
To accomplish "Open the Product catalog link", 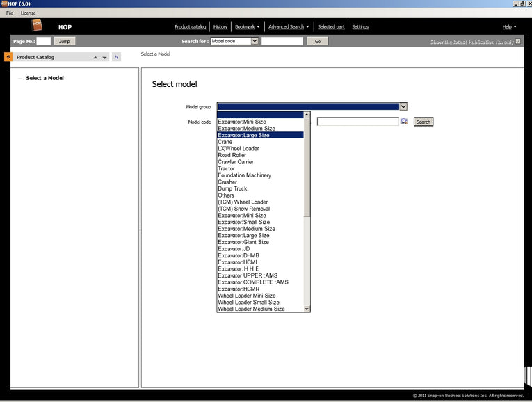I will coord(190,26).
